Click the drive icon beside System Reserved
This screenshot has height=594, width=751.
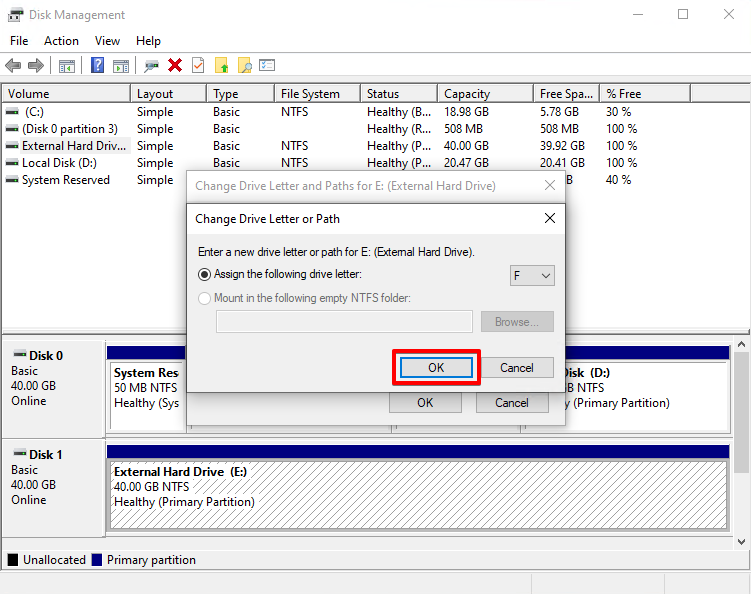tap(12, 180)
